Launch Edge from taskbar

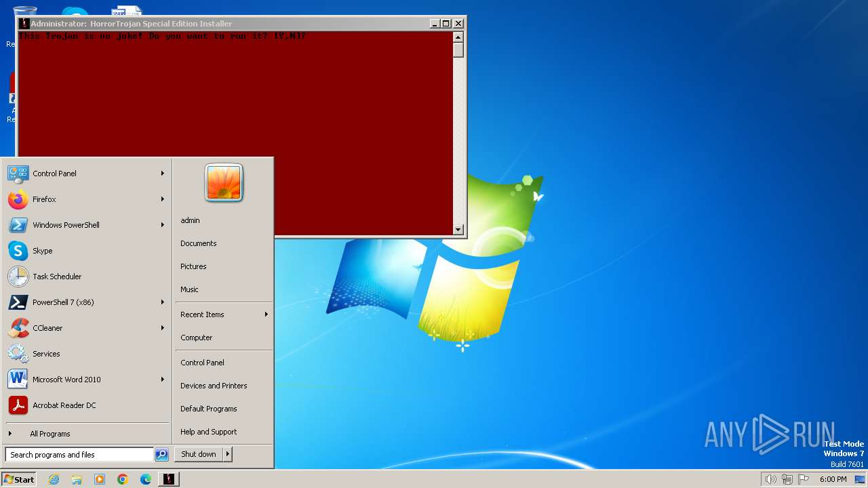click(146, 479)
